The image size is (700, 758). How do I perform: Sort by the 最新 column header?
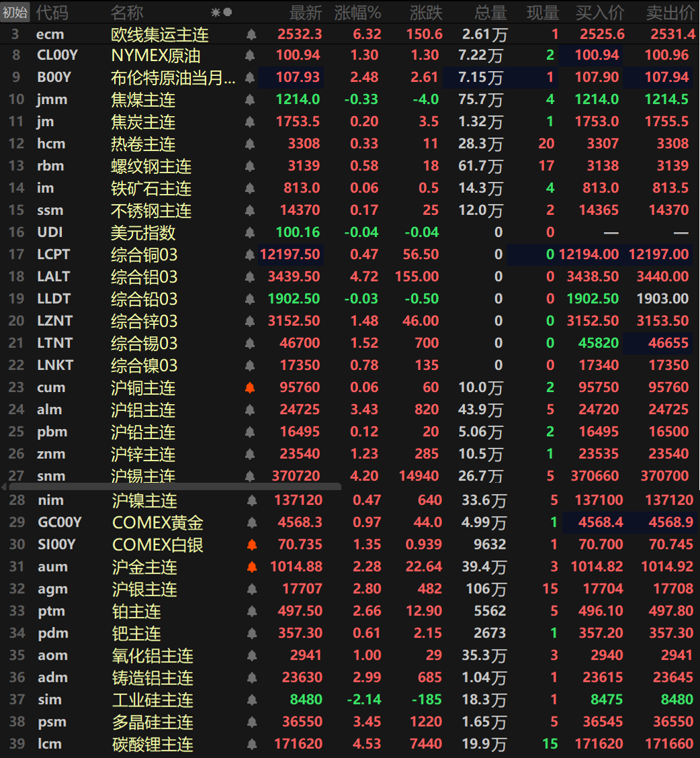pos(306,12)
